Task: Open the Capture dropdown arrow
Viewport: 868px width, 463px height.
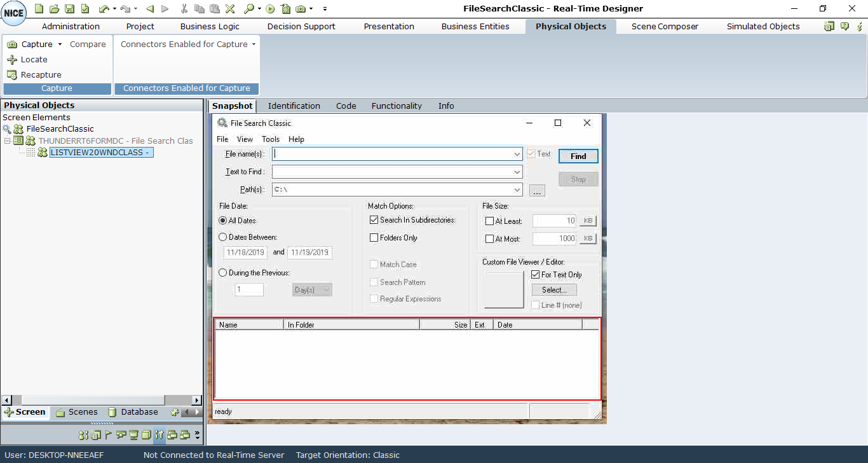Action: pos(60,45)
